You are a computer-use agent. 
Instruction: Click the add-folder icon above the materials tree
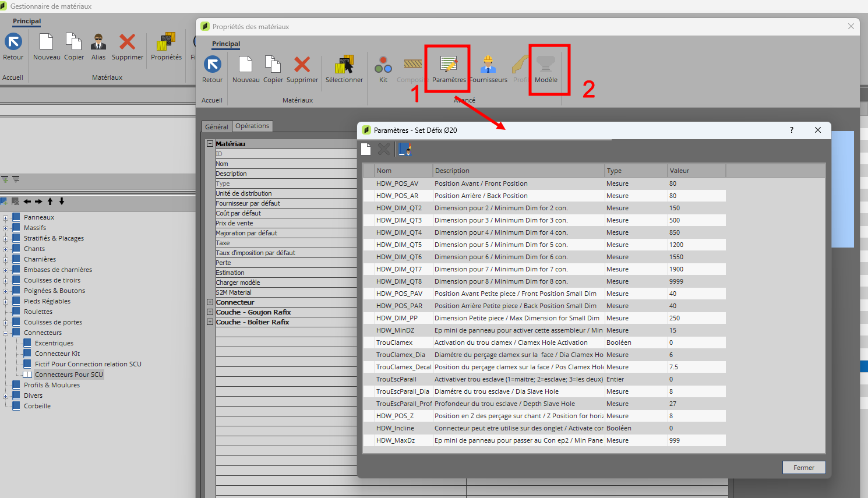point(4,202)
